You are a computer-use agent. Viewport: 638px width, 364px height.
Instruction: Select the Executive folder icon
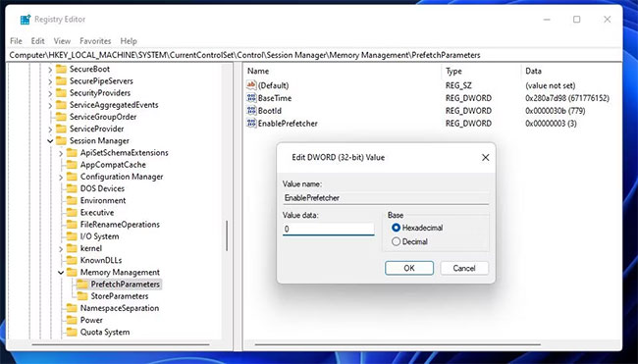tap(72, 213)
